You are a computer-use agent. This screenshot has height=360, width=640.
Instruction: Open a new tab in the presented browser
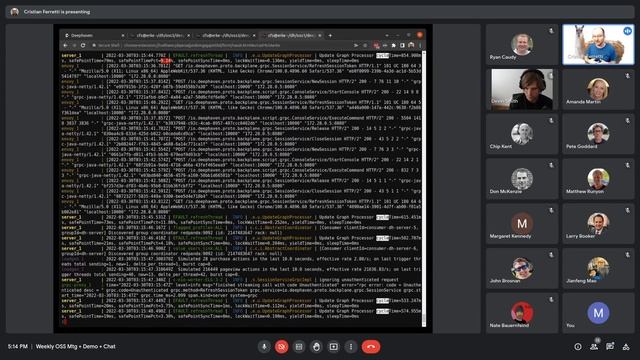[x=330, y=36]
